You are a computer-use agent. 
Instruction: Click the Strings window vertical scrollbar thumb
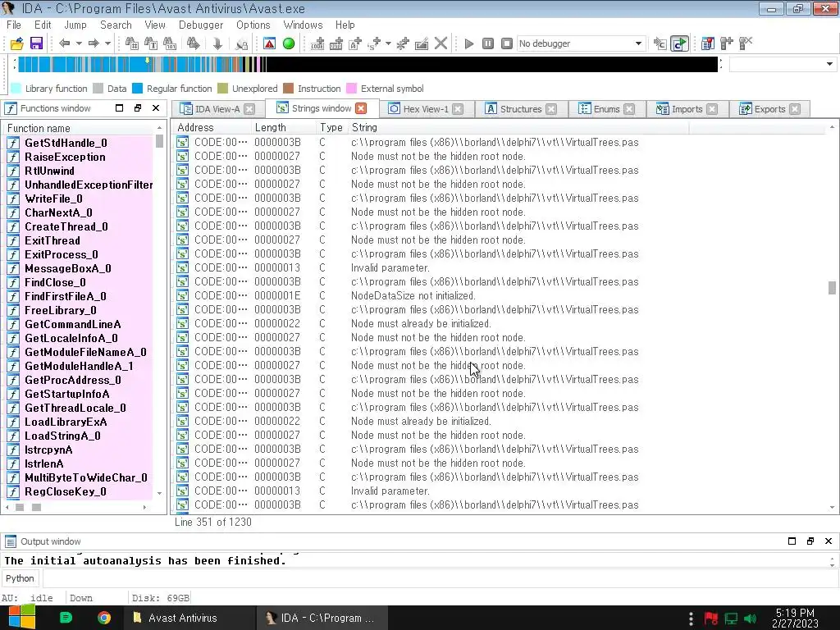[x=832, y=288]
